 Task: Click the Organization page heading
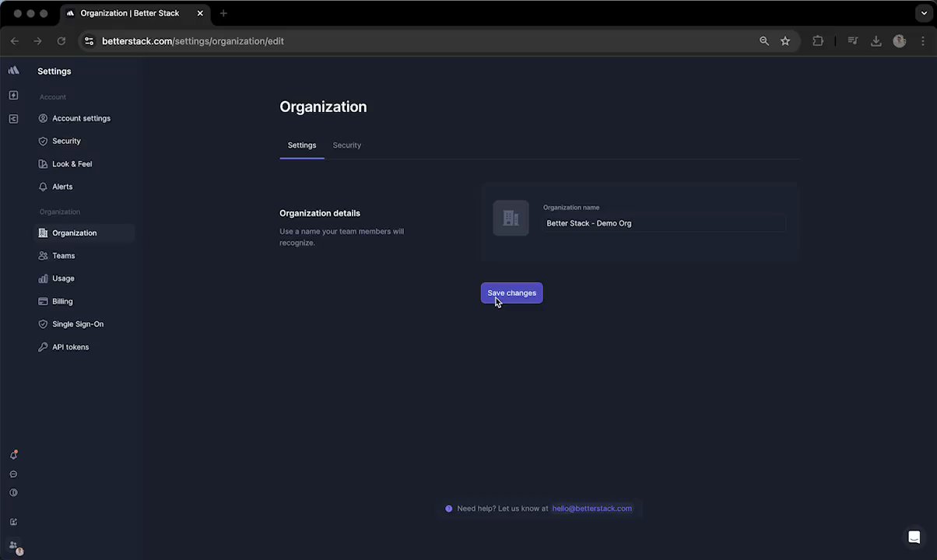323,107
